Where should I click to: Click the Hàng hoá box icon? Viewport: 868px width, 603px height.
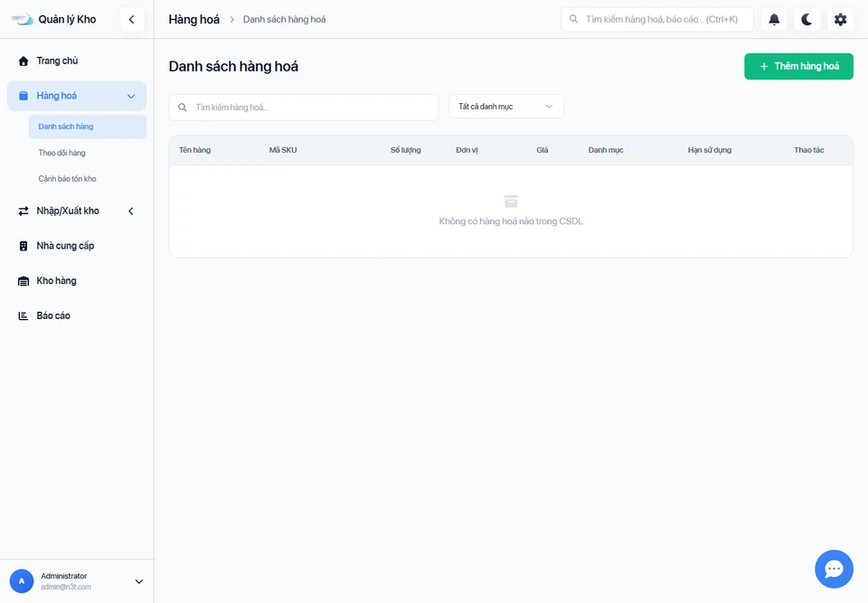24,96
